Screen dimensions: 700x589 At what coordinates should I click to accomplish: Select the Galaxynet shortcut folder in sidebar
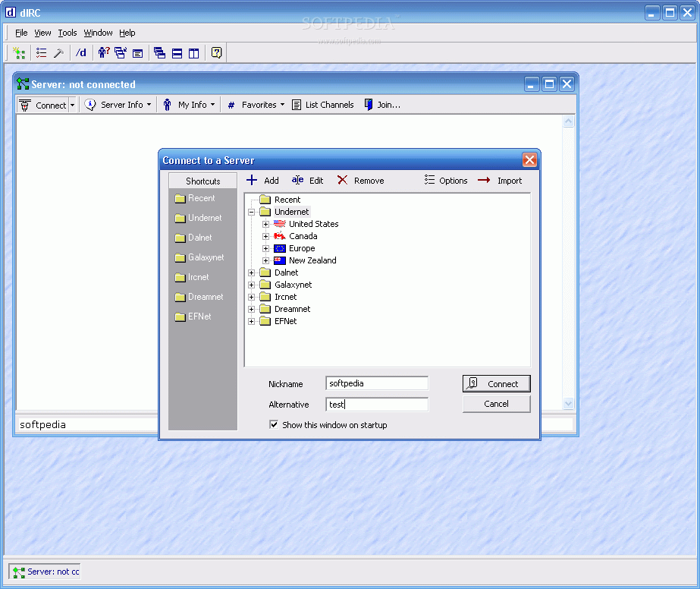[x=199, y=257]
